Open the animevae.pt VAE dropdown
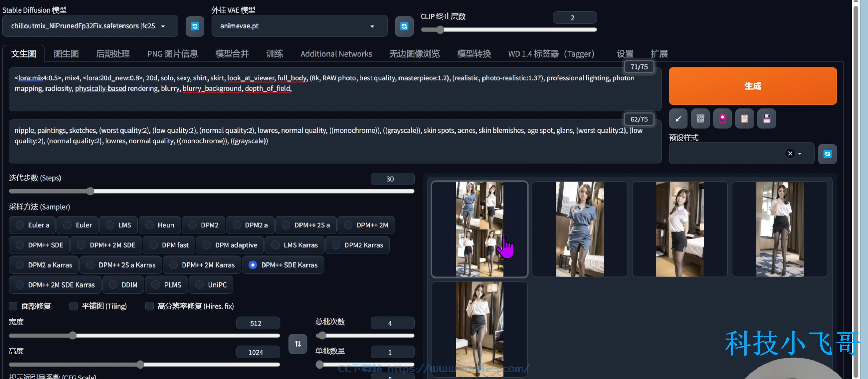 click(x=299, y=26)
